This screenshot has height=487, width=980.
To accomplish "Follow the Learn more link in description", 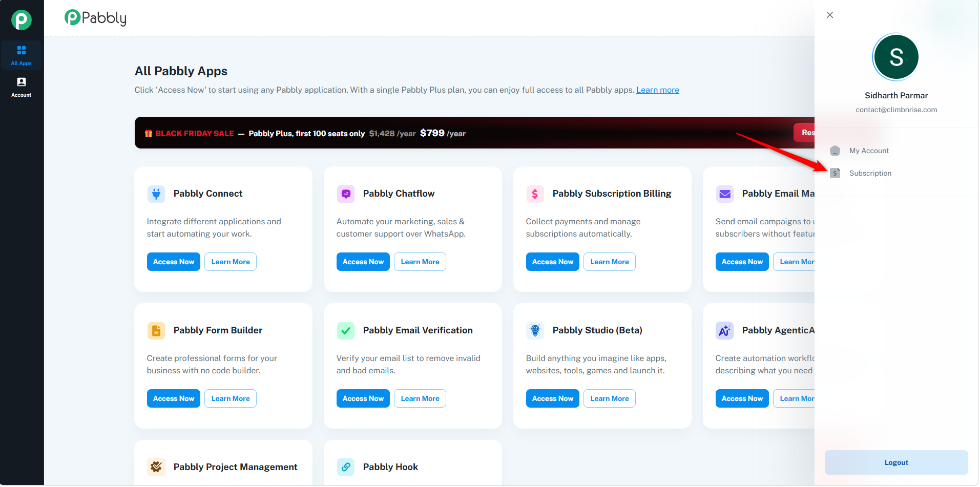I will [658, 90].
